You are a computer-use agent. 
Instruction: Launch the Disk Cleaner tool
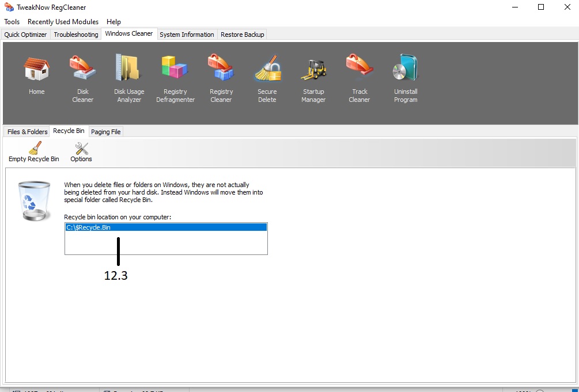(x=83, y=67)
